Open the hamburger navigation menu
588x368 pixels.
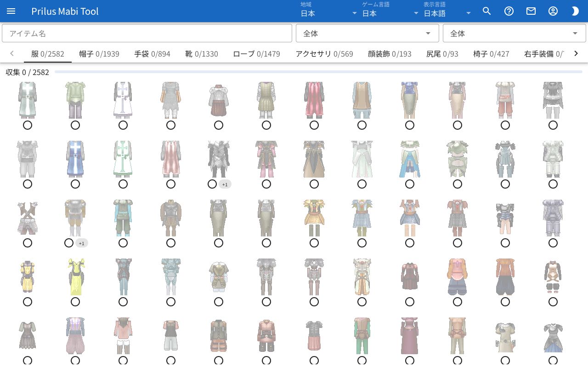(x=11, y=11)
